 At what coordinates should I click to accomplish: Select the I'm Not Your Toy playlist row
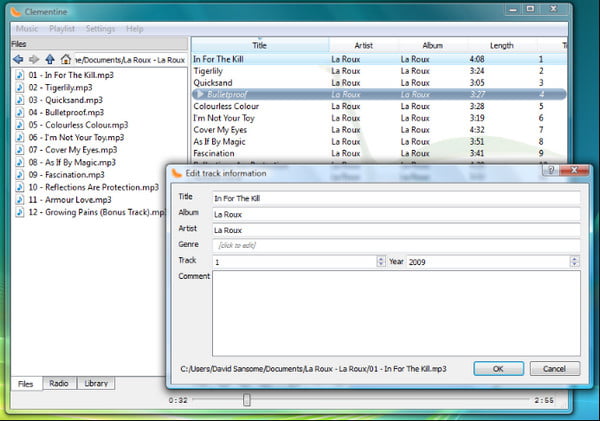click(379, 118)
